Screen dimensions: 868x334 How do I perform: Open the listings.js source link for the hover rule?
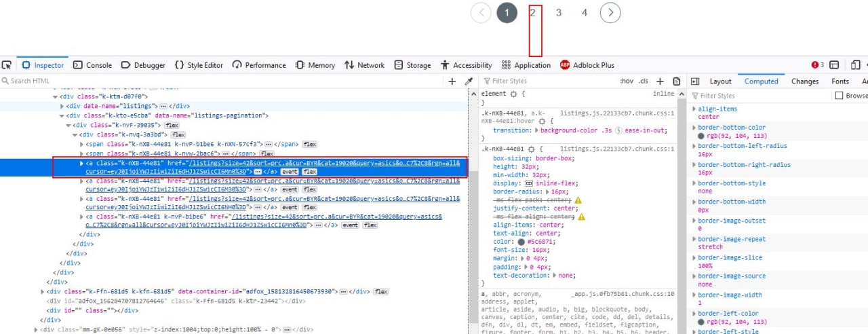pyautogui.click(x=617, y=113)
